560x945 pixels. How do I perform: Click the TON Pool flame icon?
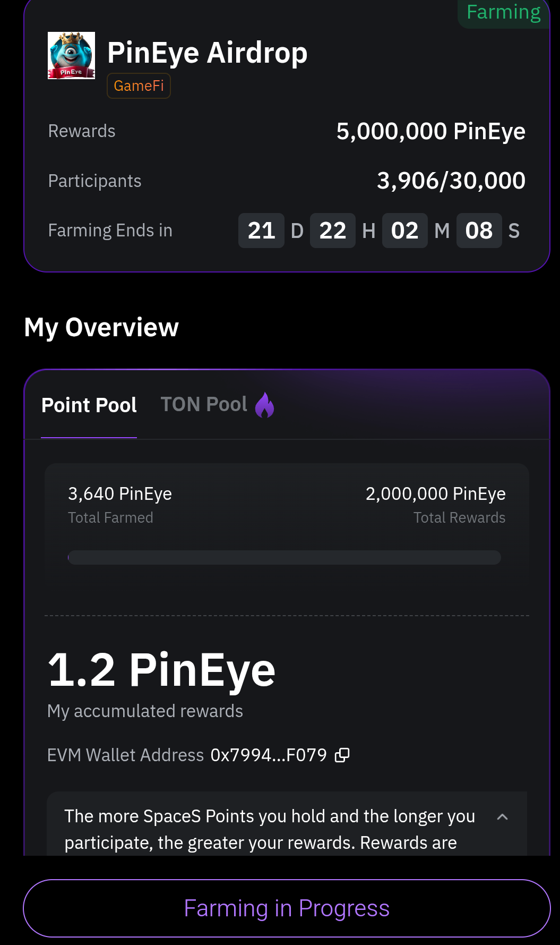point(264,405)
